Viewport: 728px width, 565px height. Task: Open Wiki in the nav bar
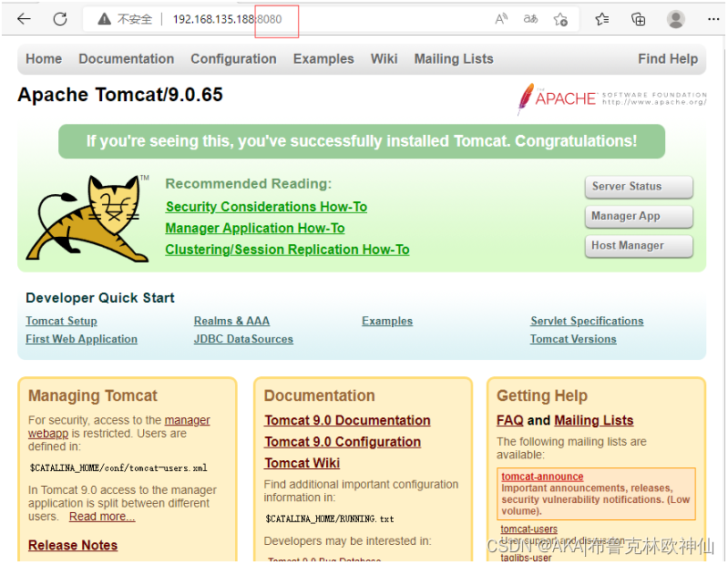384,59
